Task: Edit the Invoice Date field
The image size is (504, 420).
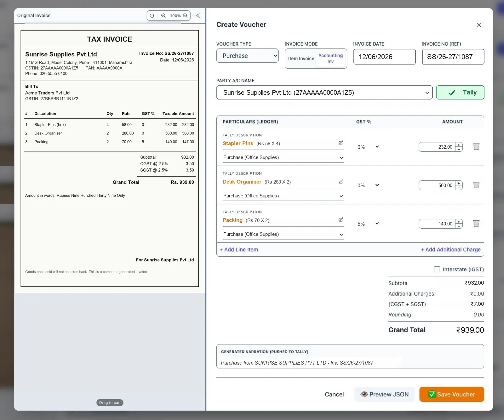Action: pyautogui.click(x=384, y=57)
